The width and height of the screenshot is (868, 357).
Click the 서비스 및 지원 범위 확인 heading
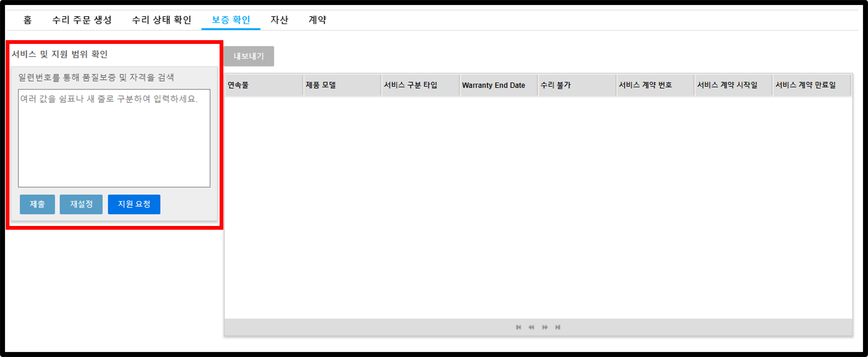(60, 54)
